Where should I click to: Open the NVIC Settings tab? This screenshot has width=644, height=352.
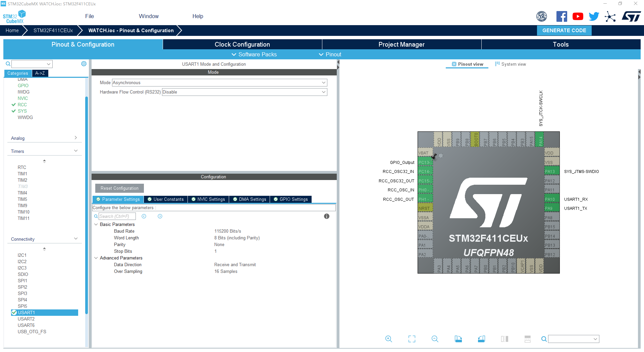point(208,199)
